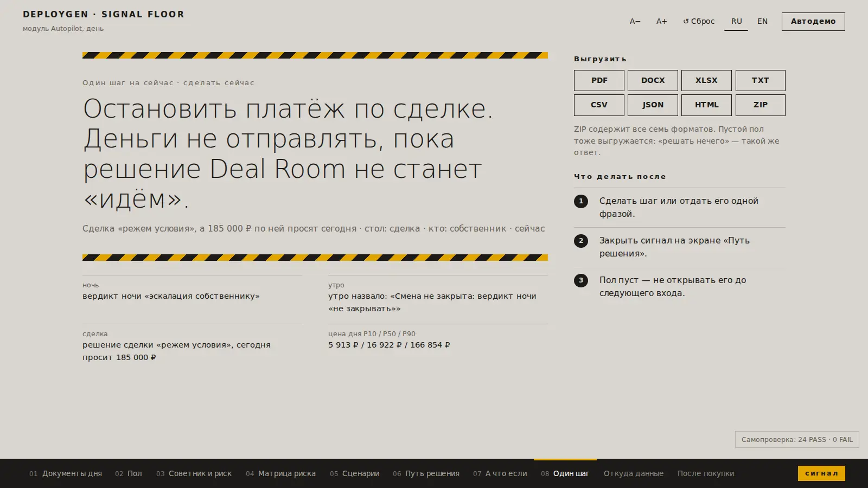Start the Автодемо
The image size is (868, 488).
click(813, 22)
